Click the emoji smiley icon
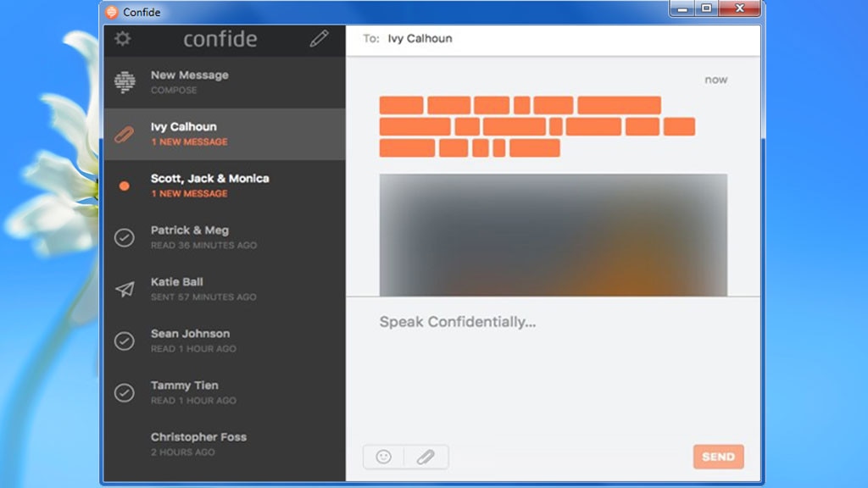868x488 pixels. (x=384, y=457)
